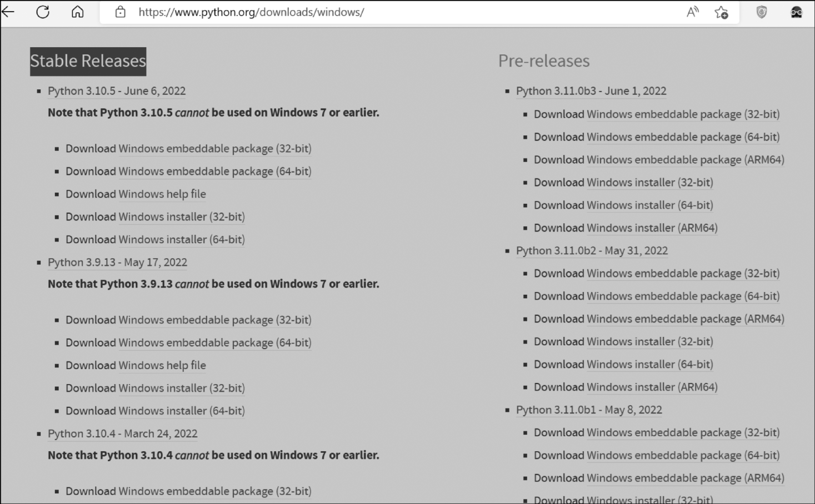Refresh the page

(43, 12)
